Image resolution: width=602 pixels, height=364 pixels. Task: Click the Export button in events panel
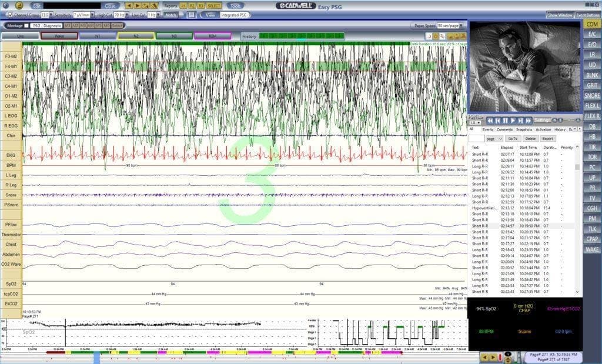tap(547, 138)
